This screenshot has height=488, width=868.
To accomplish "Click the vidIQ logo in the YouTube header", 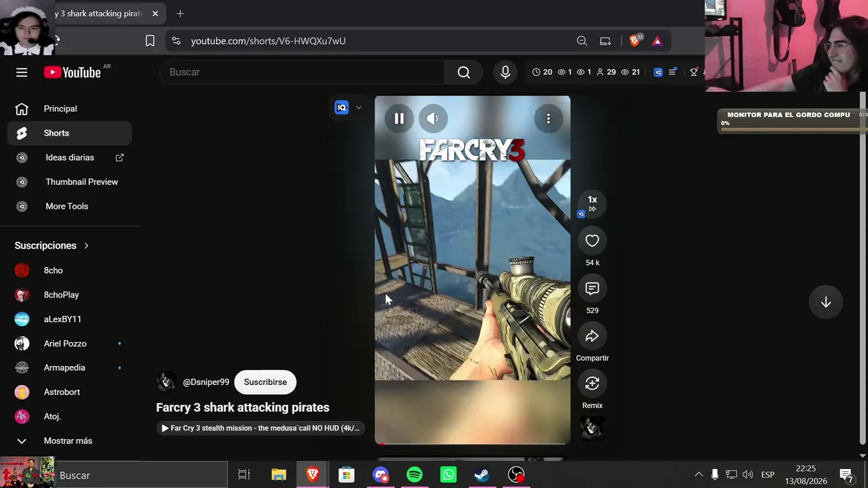I will (x=658, y=72).
